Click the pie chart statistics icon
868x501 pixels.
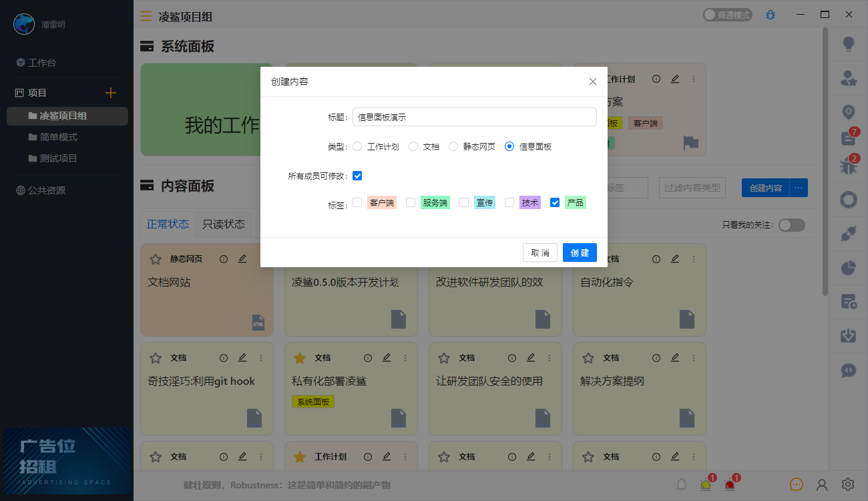tap(848, 267)
